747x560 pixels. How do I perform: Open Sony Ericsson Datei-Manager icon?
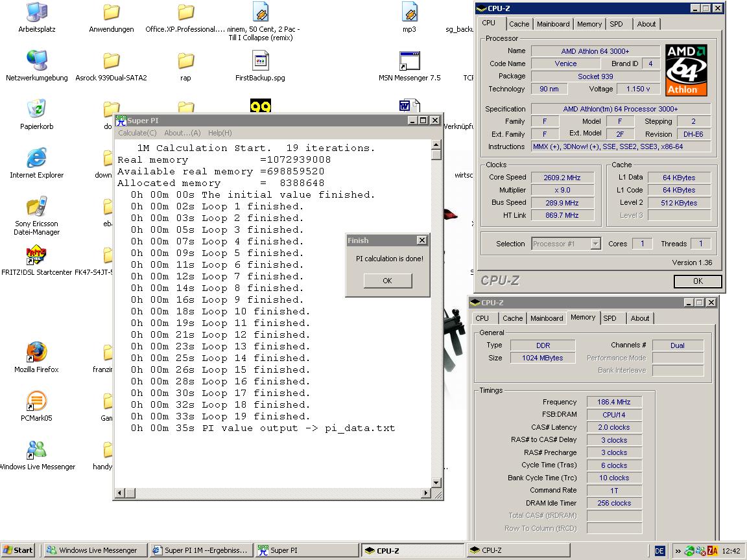36,207
